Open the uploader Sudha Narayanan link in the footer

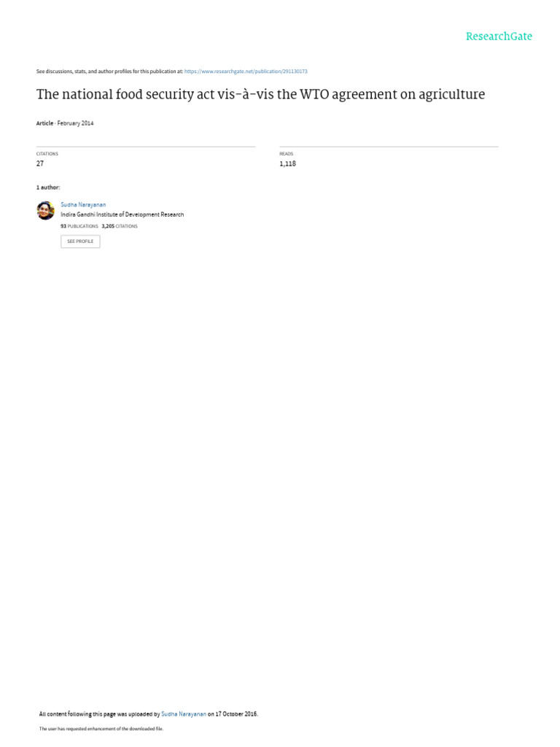coord(184,714)
